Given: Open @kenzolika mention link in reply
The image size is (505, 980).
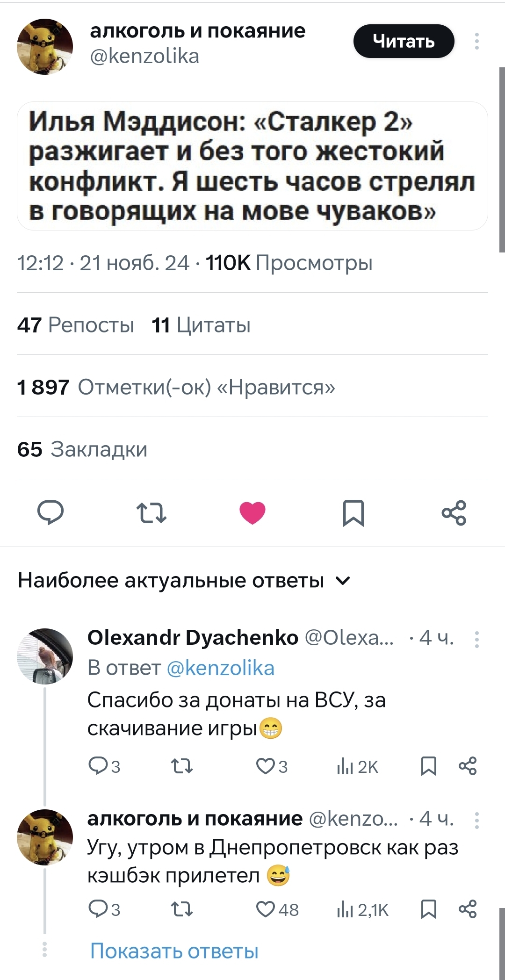Looking at the screenshot, I should 221,668.
